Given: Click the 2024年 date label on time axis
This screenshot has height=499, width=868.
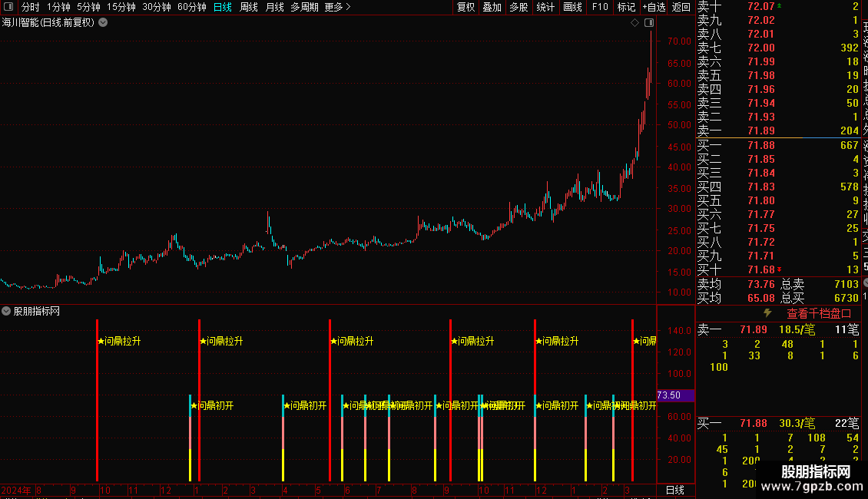Looking at the screenshot, I should coord(16,490).
